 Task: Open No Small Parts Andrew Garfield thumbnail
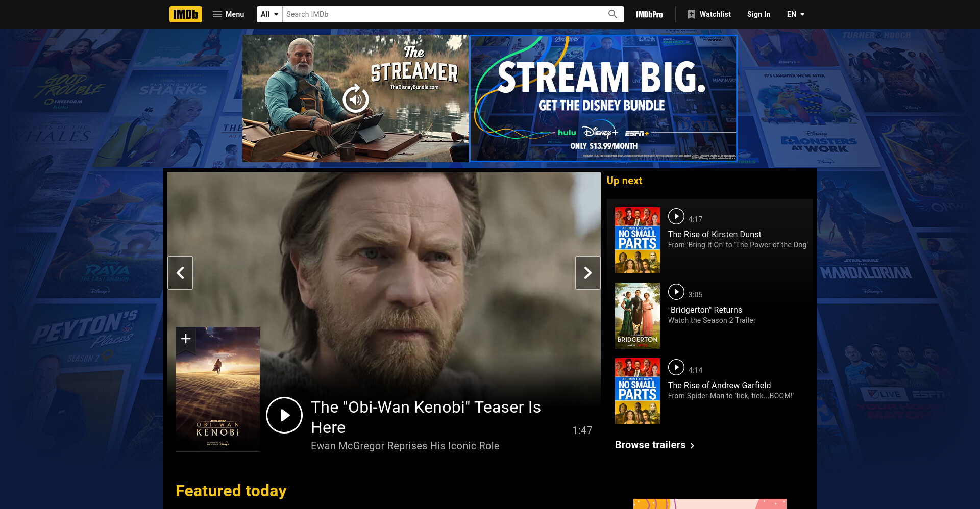click(638, 391)
